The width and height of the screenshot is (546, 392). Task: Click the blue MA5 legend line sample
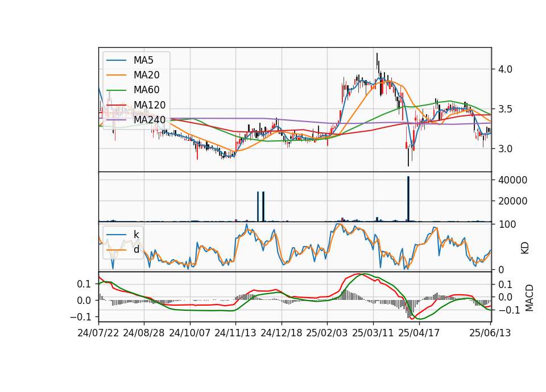point(116,60)
